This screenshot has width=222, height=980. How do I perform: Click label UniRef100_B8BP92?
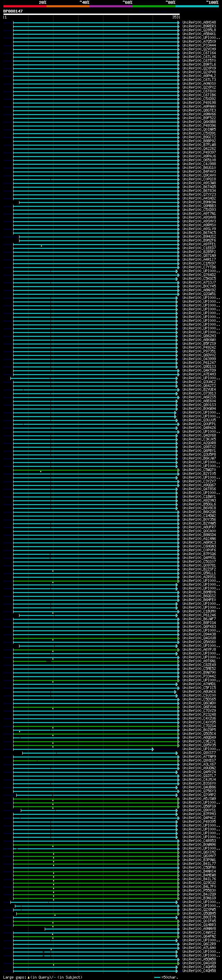pyautogui.click(x=199, y=141)
